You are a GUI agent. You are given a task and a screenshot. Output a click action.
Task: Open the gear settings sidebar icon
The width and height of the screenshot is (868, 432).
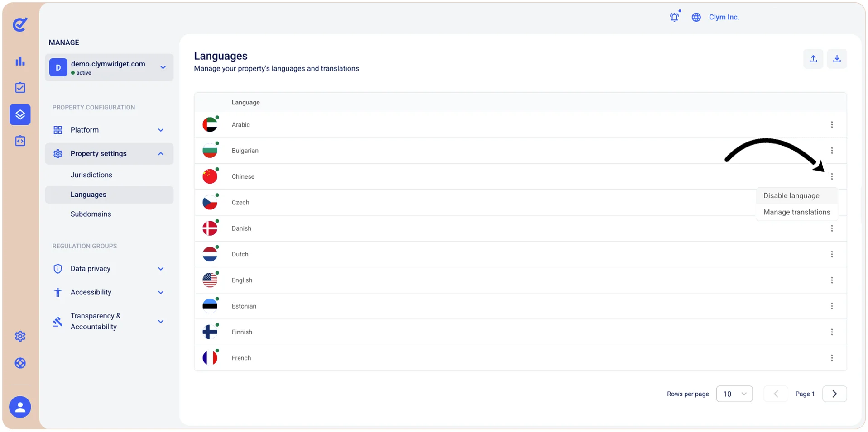click(x=20, y=336)
